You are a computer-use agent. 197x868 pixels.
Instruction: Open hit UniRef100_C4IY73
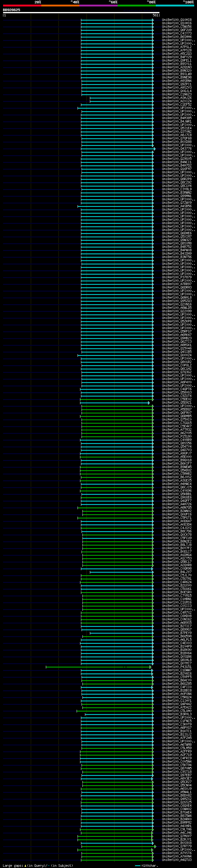click(177, 33)
